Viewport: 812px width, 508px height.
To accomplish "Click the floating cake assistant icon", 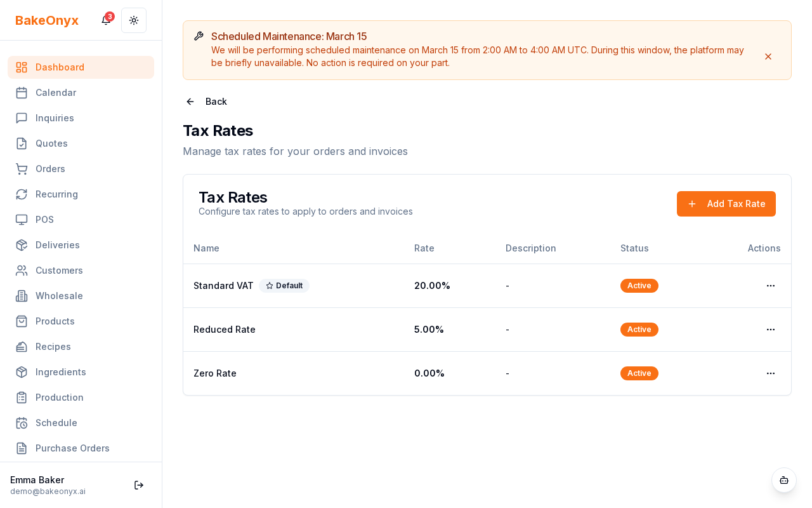I will coord(784,480).
